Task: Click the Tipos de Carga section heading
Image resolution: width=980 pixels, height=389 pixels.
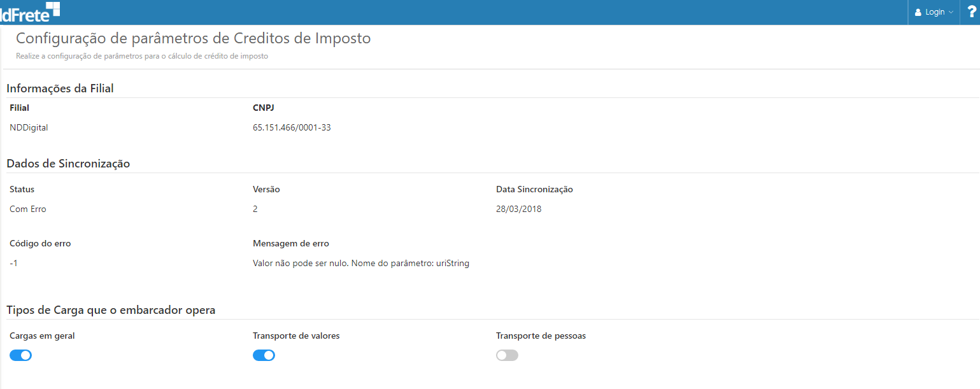Action: [x=111, y=310]
